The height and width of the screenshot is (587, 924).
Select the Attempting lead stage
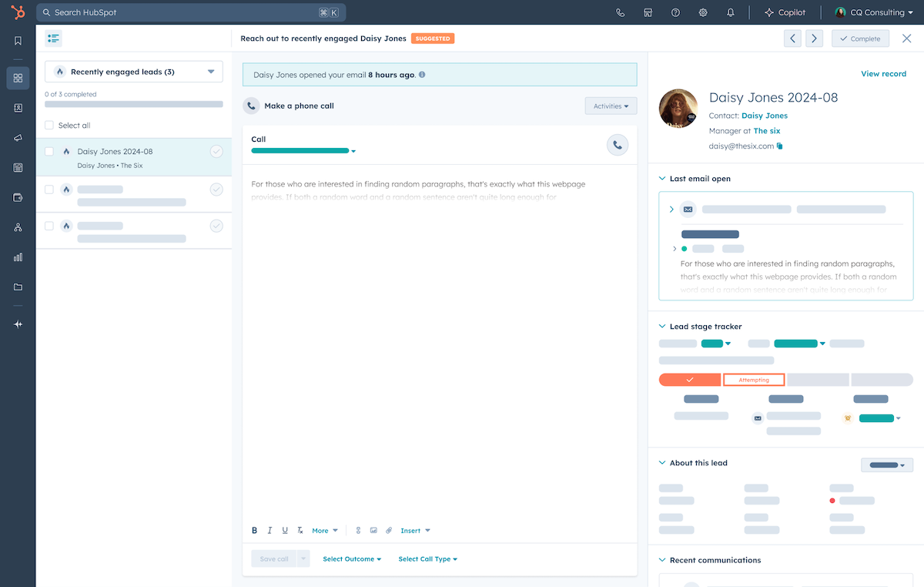pyautogui.click(x=753, y=380)
